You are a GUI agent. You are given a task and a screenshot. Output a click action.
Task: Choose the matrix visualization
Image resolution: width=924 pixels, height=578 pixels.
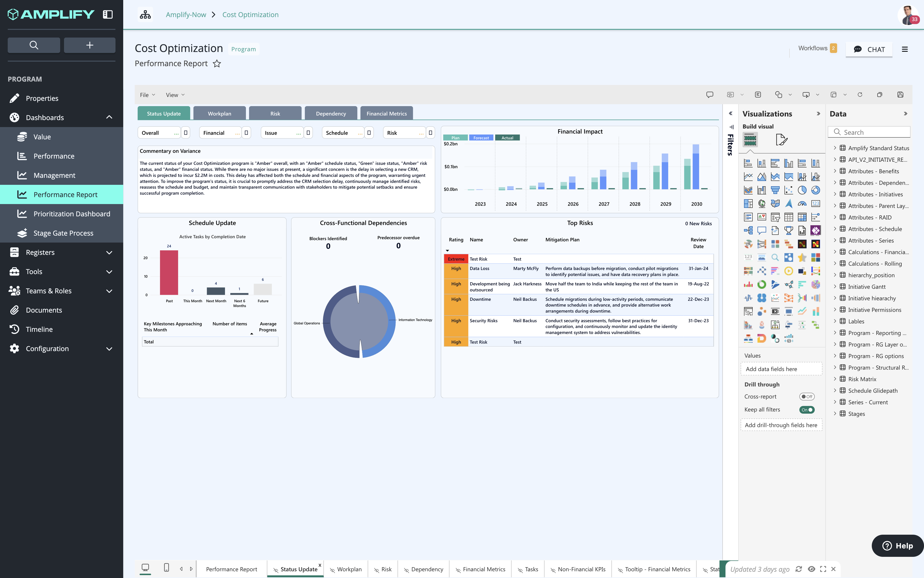coord(802,217)
